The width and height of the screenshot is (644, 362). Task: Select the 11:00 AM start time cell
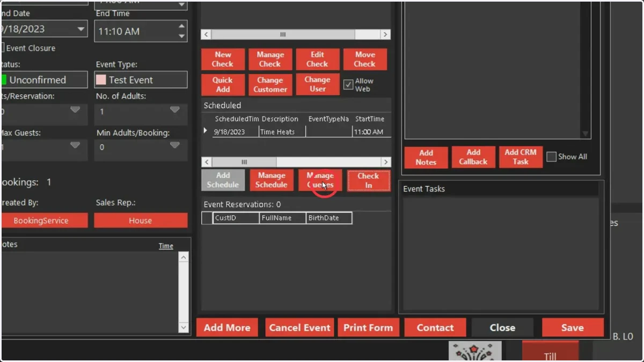tap(371, 132)
